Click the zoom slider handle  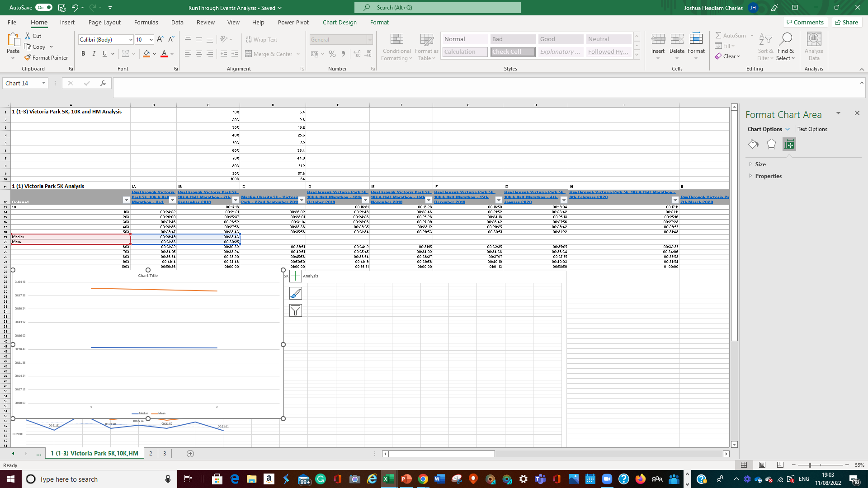pyautogui.click(x=810, y=465)
